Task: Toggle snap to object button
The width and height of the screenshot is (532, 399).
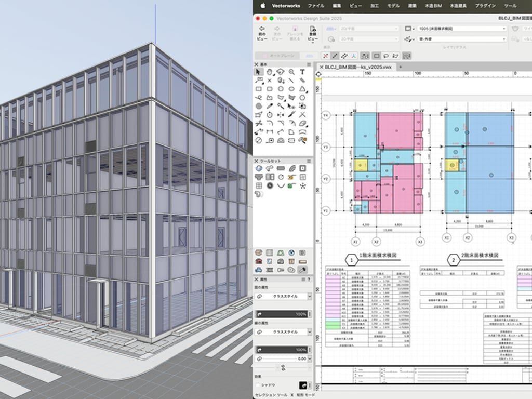Action: click(x=335, y=56)
